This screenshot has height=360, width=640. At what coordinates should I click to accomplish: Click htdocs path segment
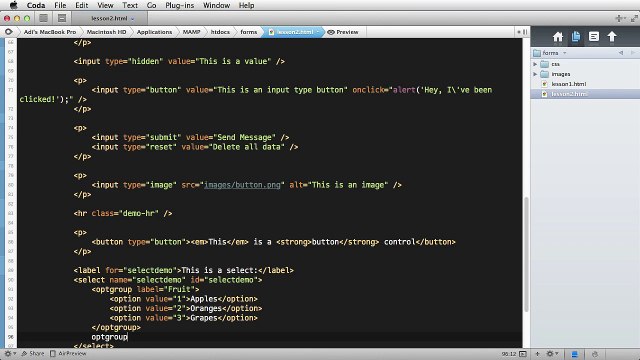220,32
